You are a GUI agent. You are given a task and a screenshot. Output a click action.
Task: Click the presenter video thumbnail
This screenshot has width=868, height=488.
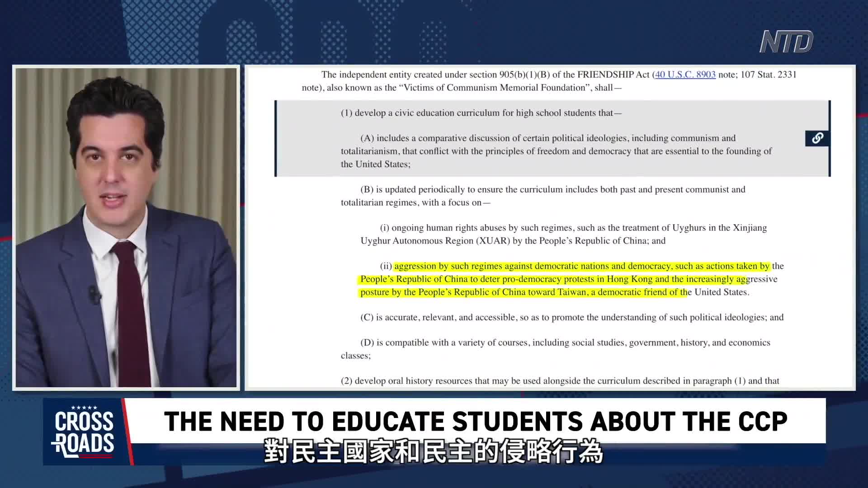coord(126,228)
